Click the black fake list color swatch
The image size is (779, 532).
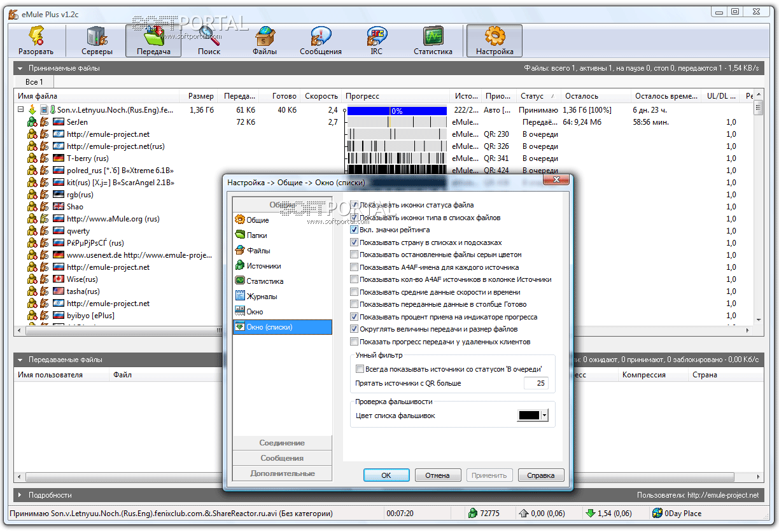(530, 416)
